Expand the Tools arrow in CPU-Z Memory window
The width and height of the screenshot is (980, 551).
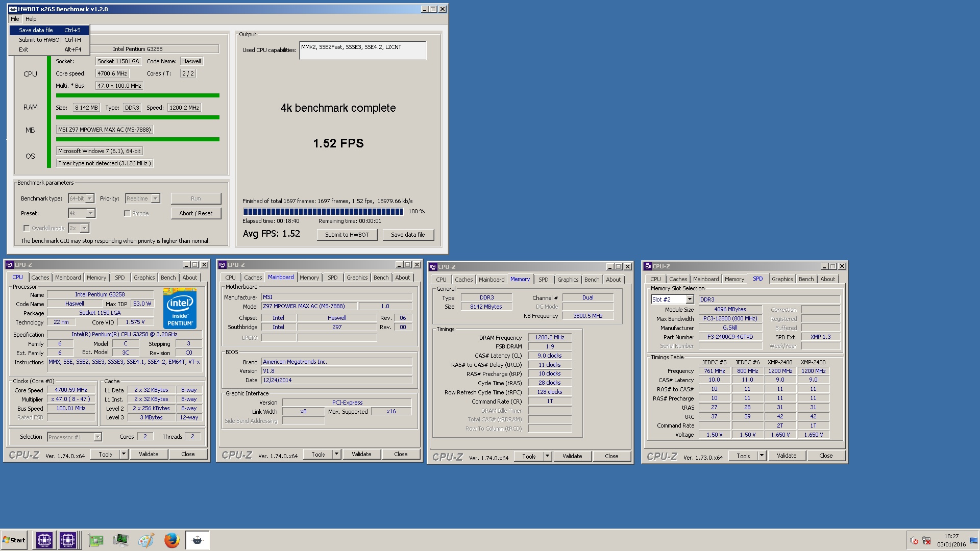point(547,456)
